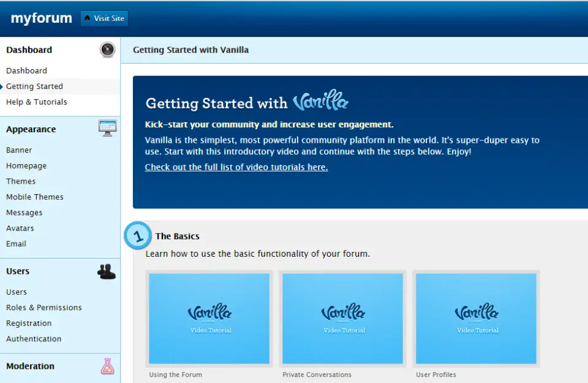
Task: Open the Getting Started sidebar entry
Action: coord(33,86)
